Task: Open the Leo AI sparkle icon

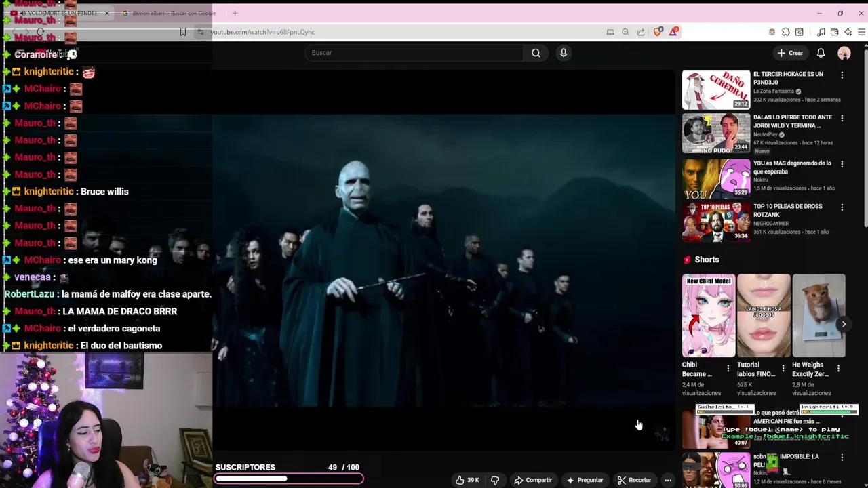Action: (x=848, y=32)
